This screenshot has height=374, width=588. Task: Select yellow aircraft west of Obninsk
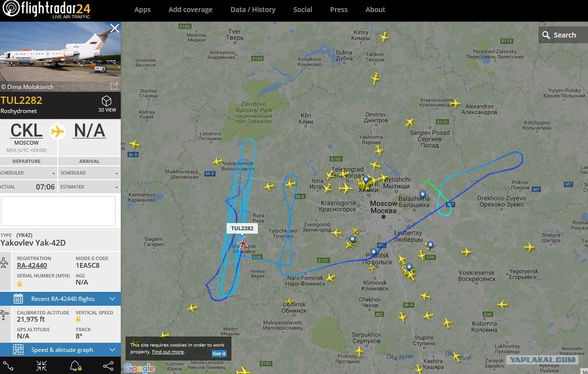tap(192, 308)
